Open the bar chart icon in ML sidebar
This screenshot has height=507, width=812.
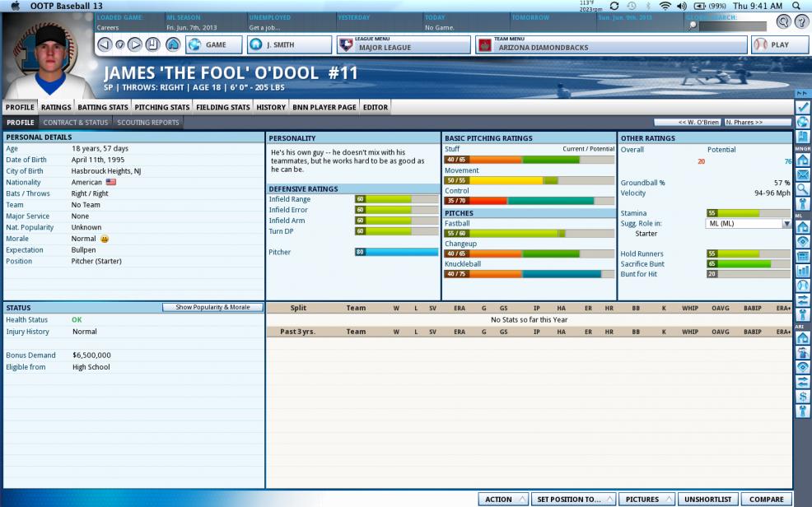803,271
